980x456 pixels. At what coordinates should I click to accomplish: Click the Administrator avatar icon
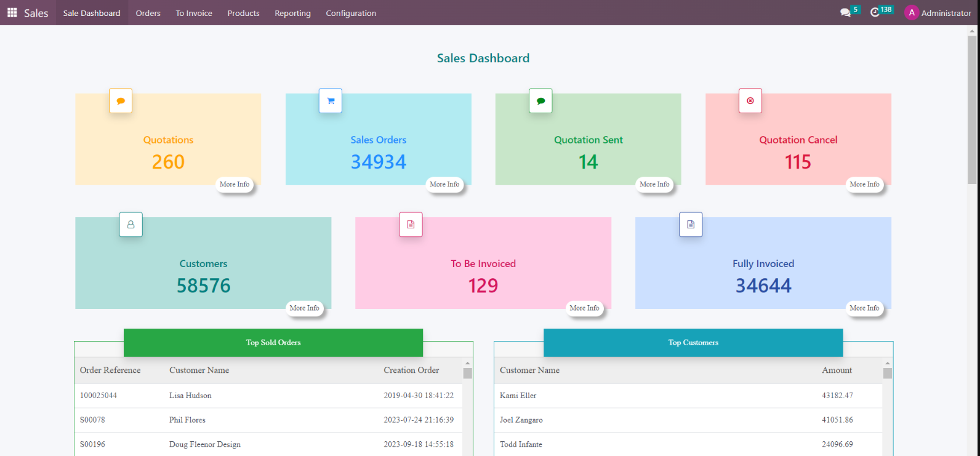pos(911,12)
